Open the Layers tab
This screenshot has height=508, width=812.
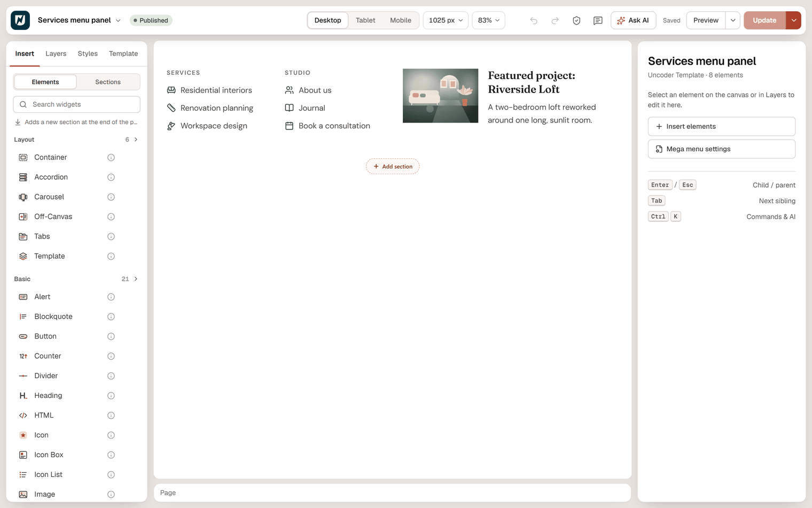(x=56, y=53)
